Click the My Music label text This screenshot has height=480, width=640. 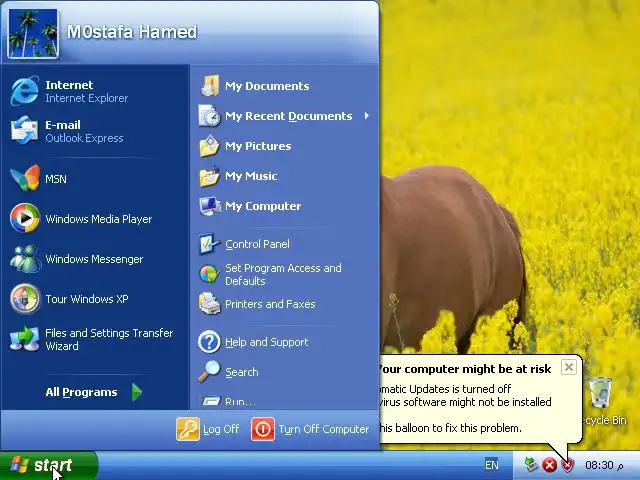tap(251, 176)
